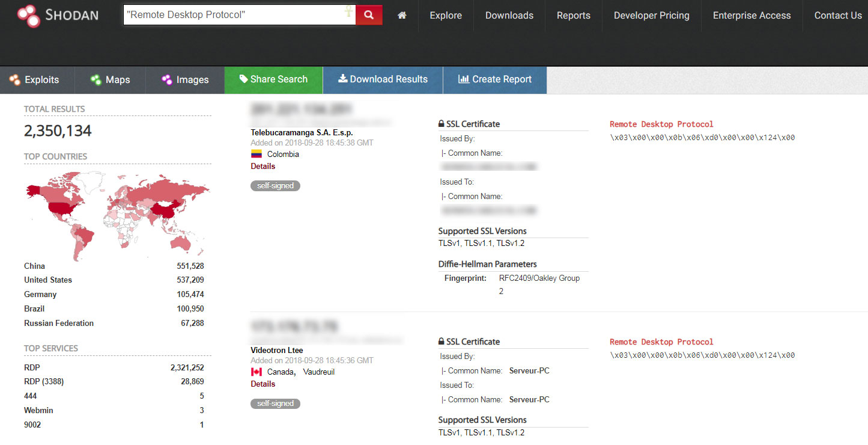868x445 pixels.
Task: Filter by RDP service
Action: [32, 367]
